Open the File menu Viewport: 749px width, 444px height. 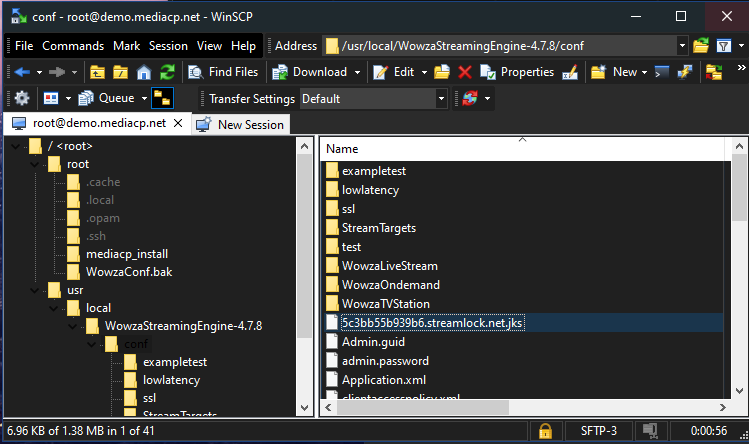pyautogui.click(x=24, y=46)
